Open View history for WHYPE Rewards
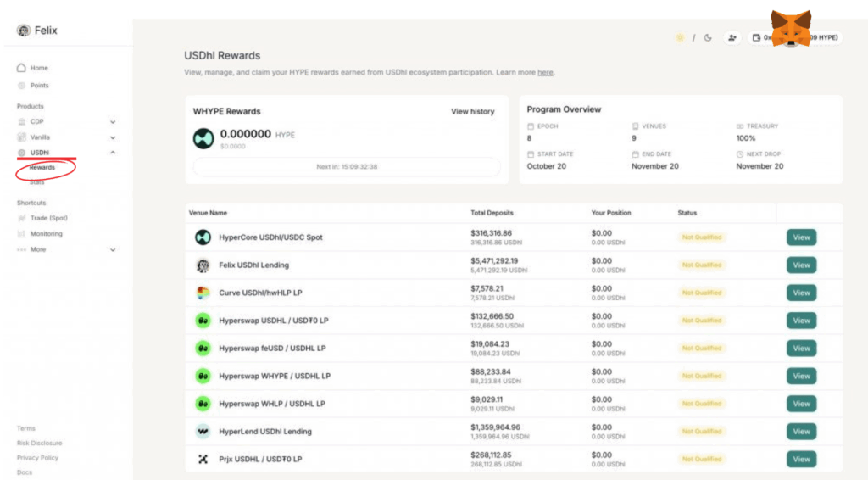868x480 pixels. [472, 111]
